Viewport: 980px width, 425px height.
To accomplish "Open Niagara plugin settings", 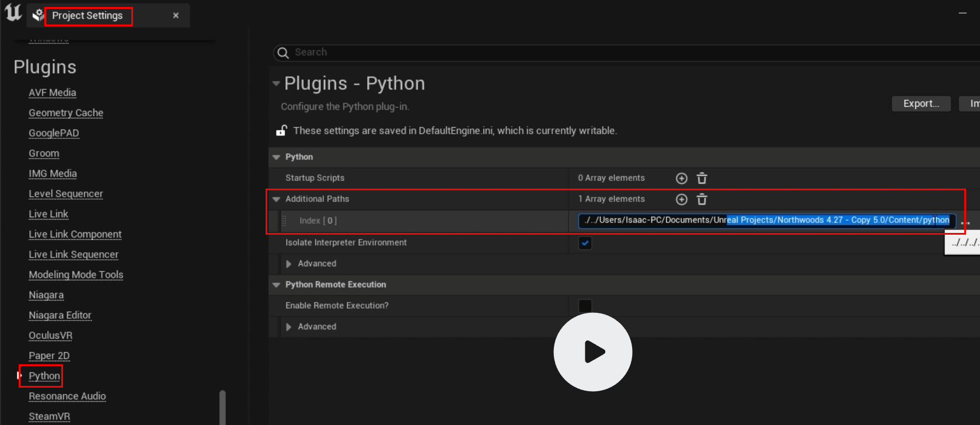I will 46,295.
